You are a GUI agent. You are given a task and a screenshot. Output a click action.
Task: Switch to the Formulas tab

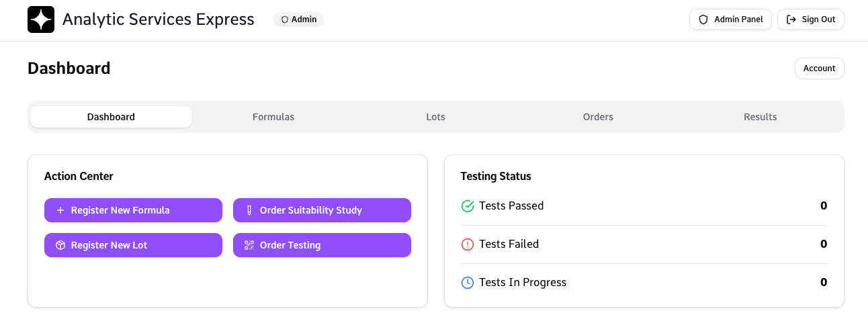point(273,117)
